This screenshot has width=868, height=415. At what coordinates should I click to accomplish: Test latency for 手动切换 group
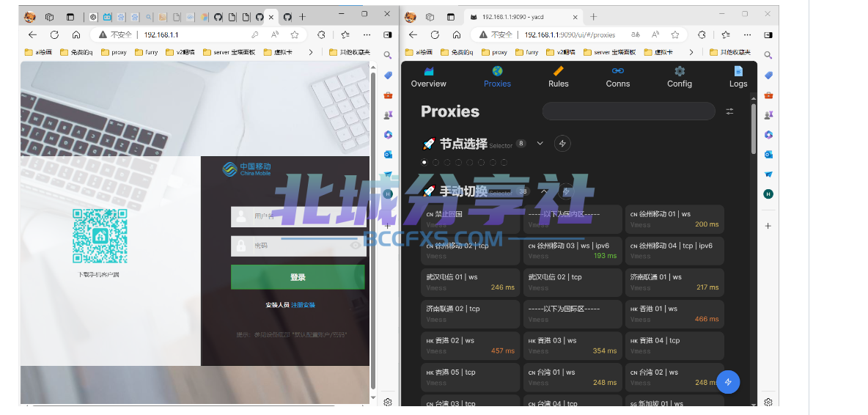pos(566,191)
